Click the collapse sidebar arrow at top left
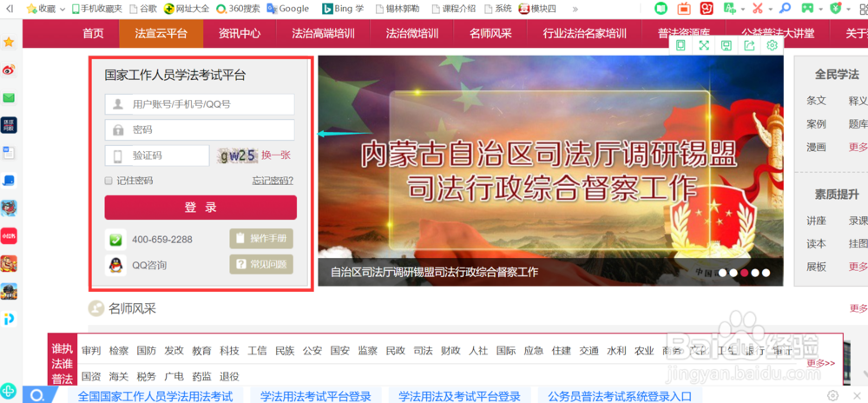The image size is (868, 403). point(10,9)
